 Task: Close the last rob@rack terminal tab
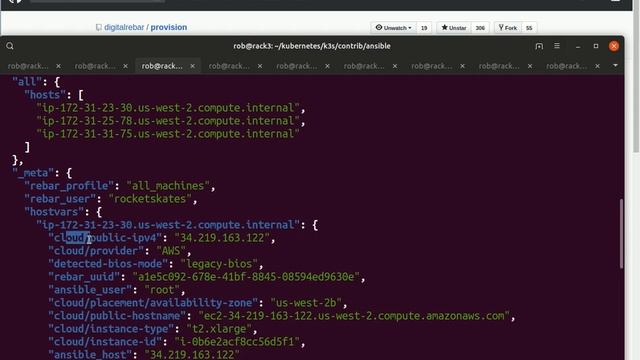pyautogui.click(x=597, y=66)
